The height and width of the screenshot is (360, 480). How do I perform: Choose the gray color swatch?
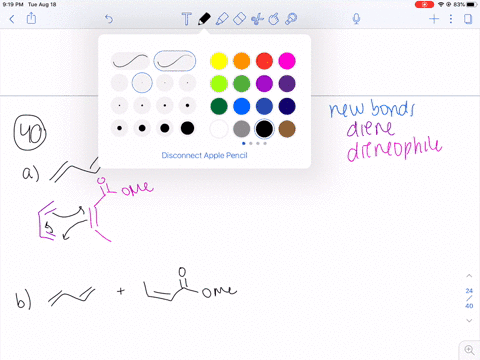(242, 129)
